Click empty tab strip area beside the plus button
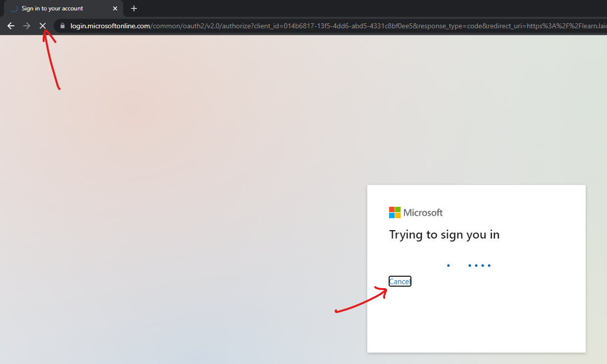The image size is (607, 364). click(347, 8)
